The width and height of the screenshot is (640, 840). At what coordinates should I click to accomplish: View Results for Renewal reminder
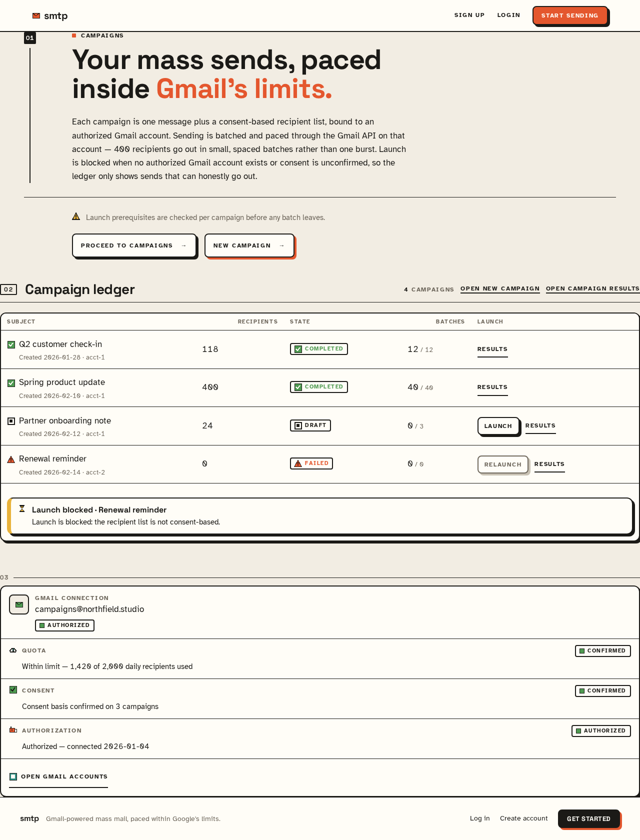tap(549, 464)
